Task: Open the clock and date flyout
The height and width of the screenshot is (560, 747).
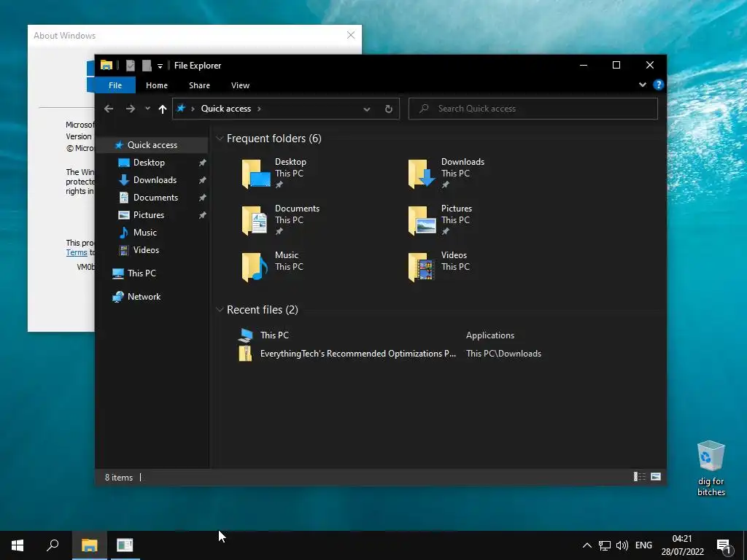Action: [x=682, y=545]
